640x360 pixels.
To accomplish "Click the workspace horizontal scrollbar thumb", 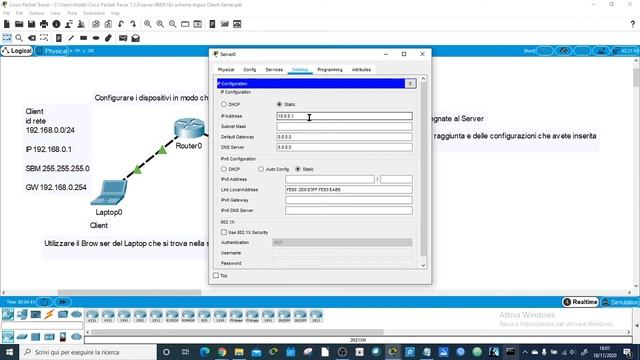I will (x=129, y=292).
